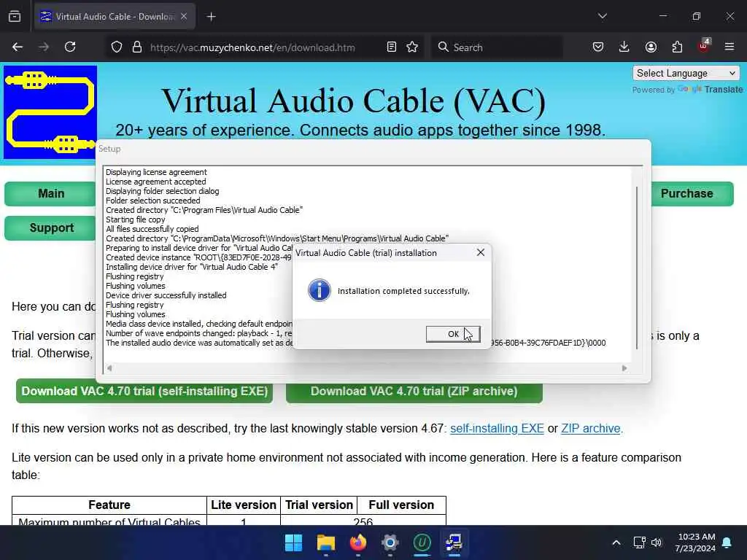Click the site padlock icon

pos(137,47)
